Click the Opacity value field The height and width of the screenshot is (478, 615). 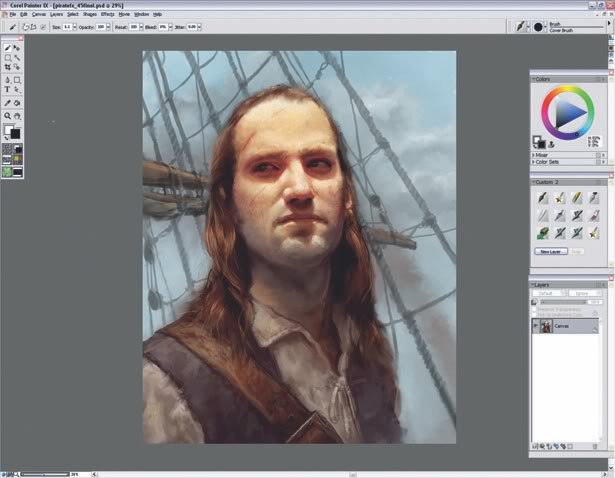pos(101,27)
